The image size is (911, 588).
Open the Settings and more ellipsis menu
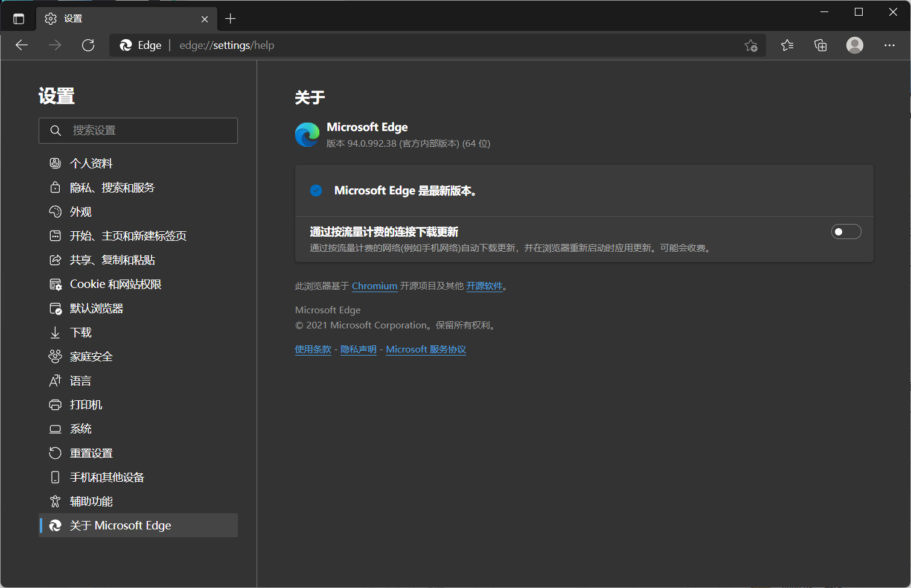coord(889,45)
